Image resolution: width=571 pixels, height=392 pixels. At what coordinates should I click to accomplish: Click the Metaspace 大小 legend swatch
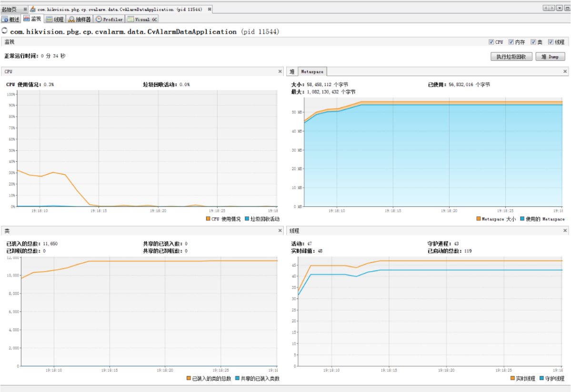click(x=479, y=218)
